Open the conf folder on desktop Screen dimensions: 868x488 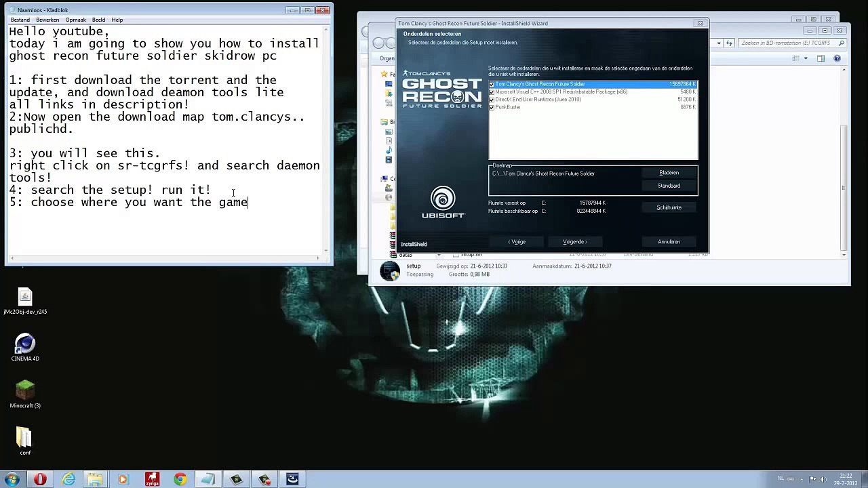[25, 441]
